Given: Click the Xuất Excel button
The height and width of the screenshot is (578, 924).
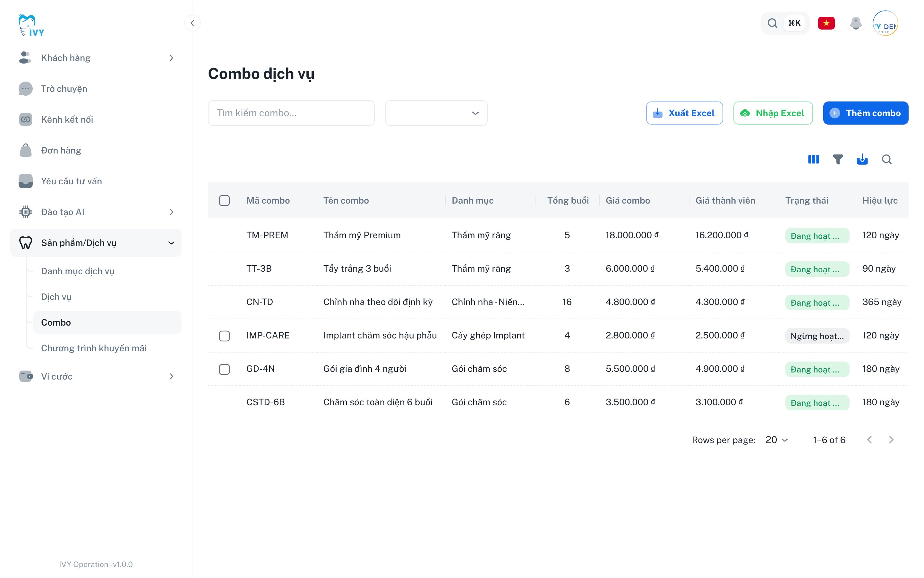Looking at the screenshot, I should point(684,113).
